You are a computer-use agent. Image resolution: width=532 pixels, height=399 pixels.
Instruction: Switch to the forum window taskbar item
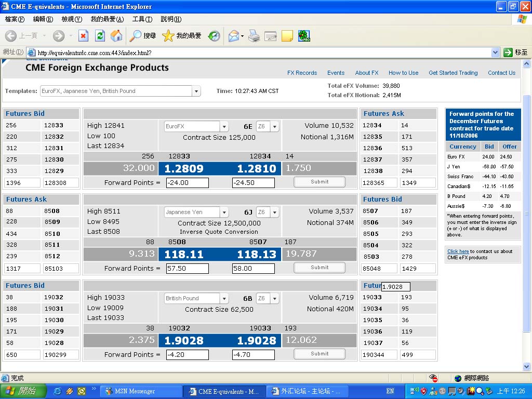[309, 391]
